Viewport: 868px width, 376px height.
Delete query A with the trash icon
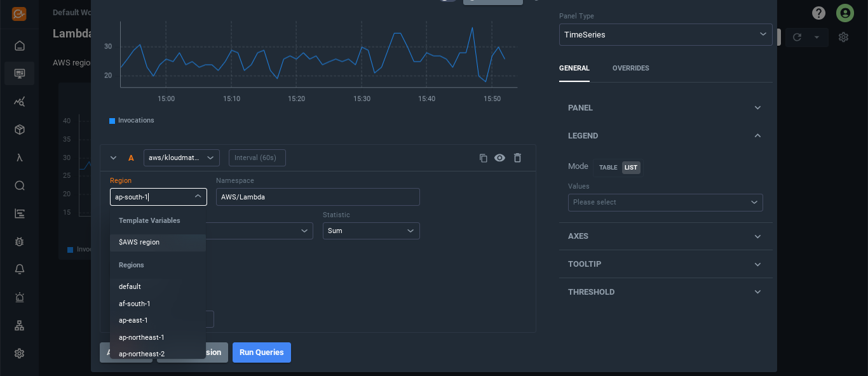pyautogui.click(x=517, y=158)
